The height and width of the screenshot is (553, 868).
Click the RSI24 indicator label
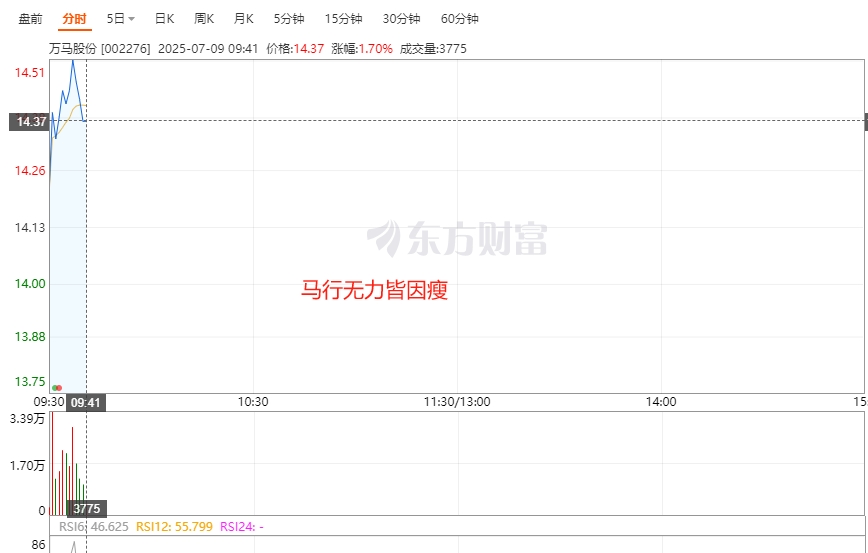pyautogui.click(x=242, y=526)
